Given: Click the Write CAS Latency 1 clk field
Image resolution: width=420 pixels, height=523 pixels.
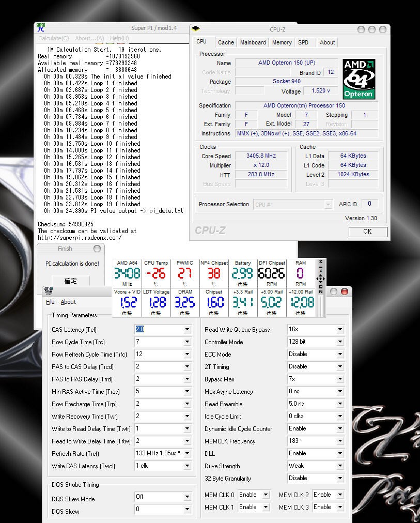Looking at the screenshot, I should coord(163,466).
